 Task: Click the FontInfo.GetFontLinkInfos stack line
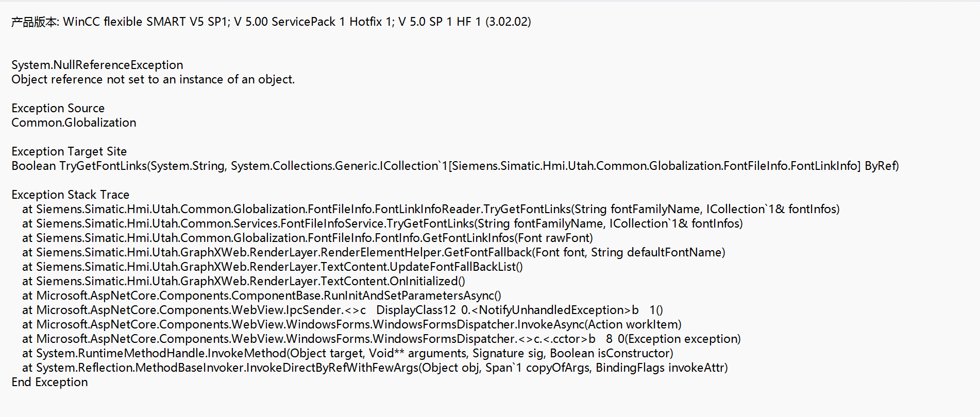(308, 238)
